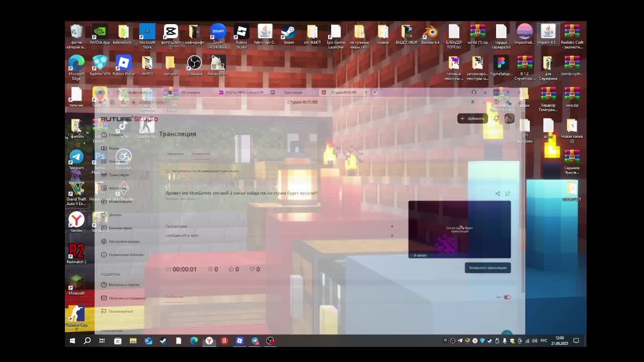
Task: Launch Counter-Strike icon above Start button
Action: 76,317
